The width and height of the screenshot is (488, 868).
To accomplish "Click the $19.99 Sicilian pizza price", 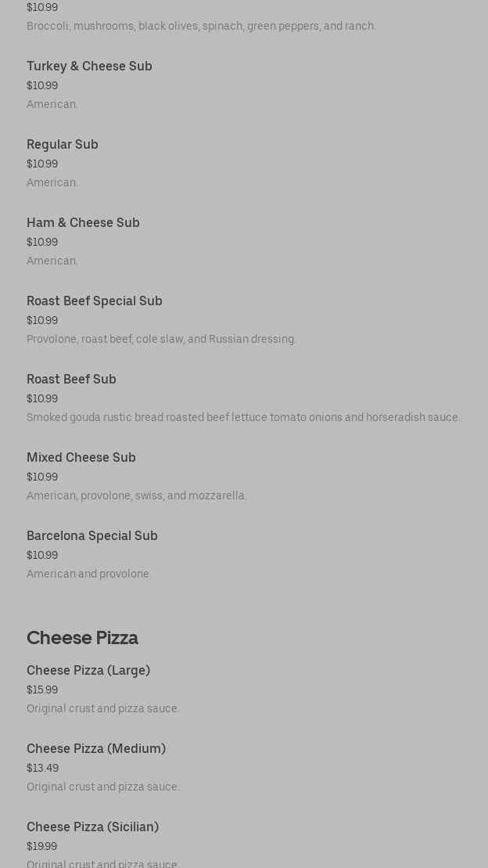I will (42, 847).
